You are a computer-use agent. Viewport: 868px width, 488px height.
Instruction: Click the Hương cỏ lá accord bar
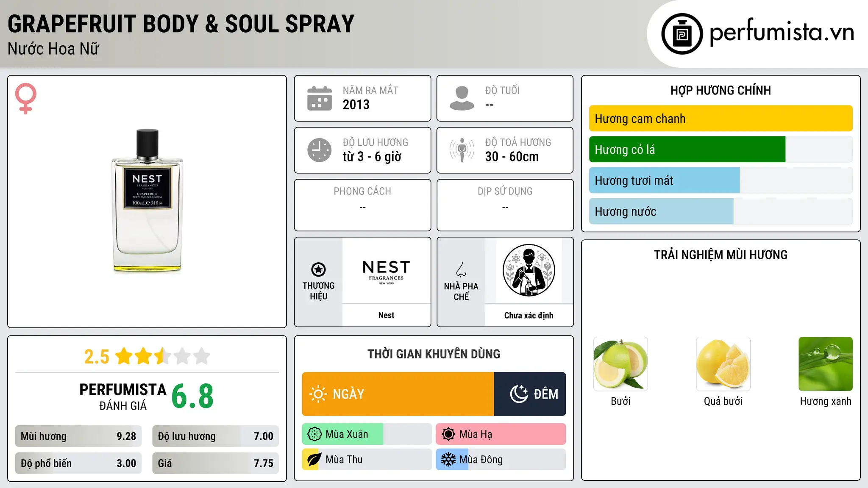pos(721,150)
